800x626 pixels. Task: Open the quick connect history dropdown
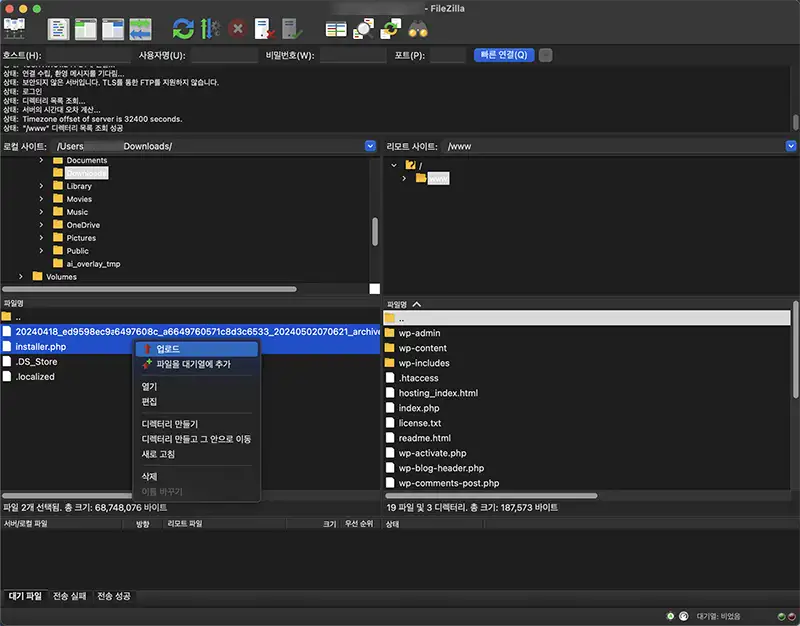click(545, 55)
